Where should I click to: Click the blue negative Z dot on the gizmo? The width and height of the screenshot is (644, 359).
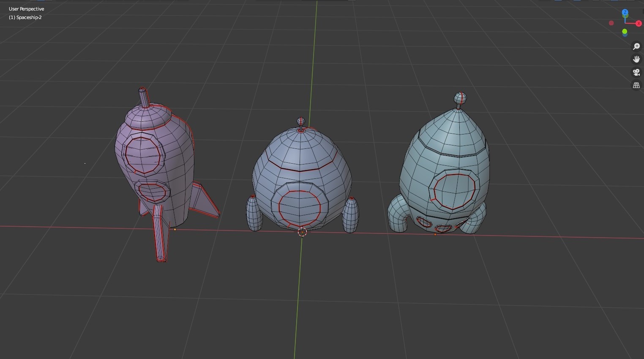pyautogui.click(x=625, y=36)
